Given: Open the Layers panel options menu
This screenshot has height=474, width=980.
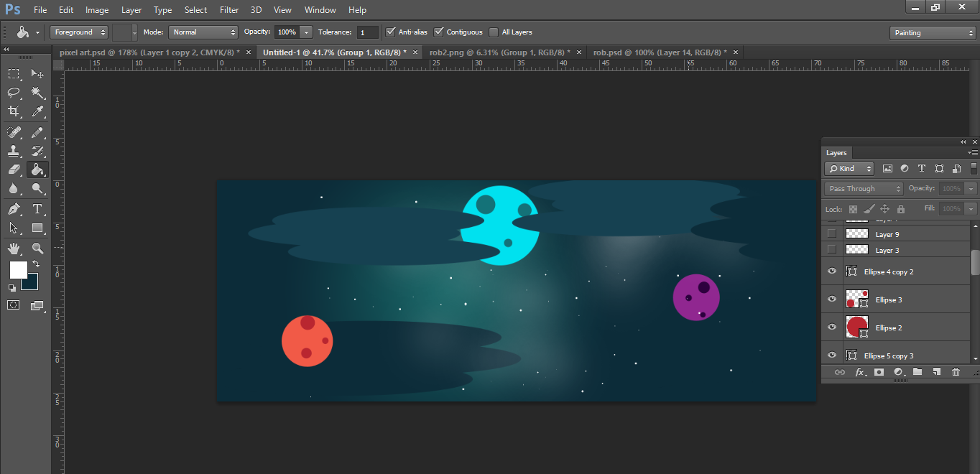Looking at the screenshot, I should click(x=973, y=153).
